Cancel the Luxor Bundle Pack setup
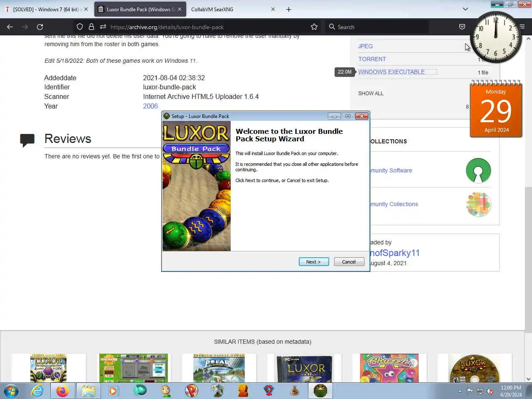The image size is (532, 399). click(349, 261)
